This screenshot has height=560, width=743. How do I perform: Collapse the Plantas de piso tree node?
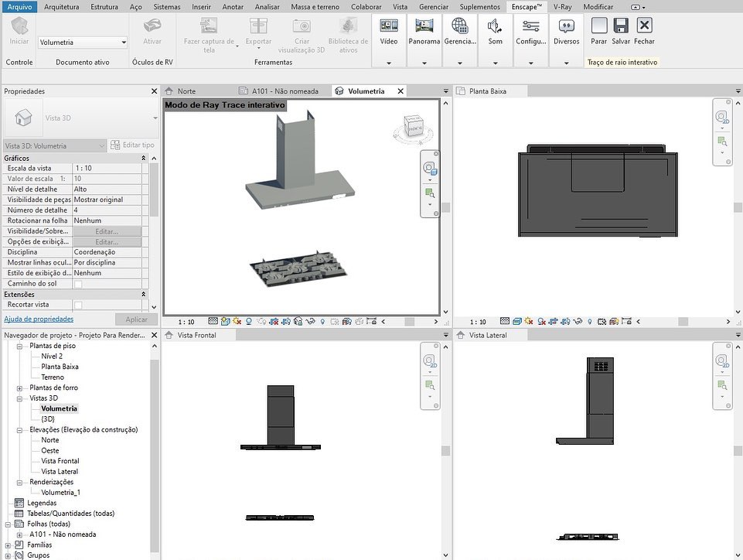tap(19, 347)
